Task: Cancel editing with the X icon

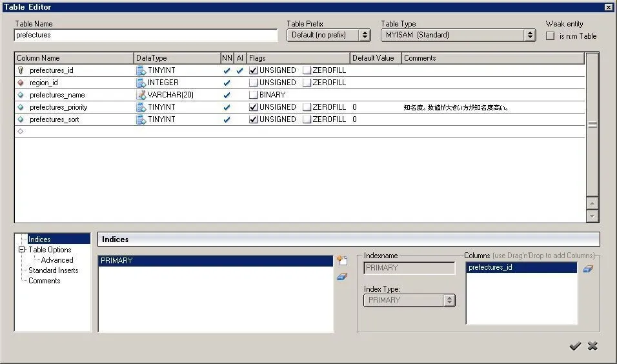Action: click(592, 347)
